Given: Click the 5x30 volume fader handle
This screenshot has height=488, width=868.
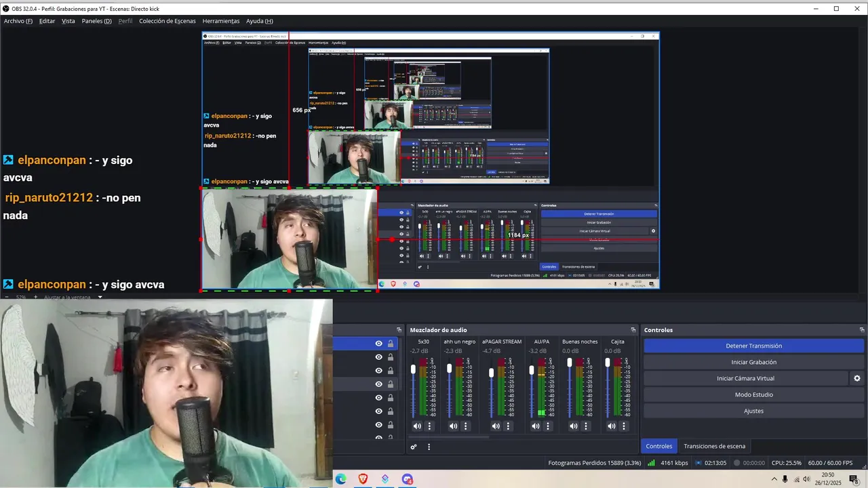Looking at the screenshot, I should (413, 369).
